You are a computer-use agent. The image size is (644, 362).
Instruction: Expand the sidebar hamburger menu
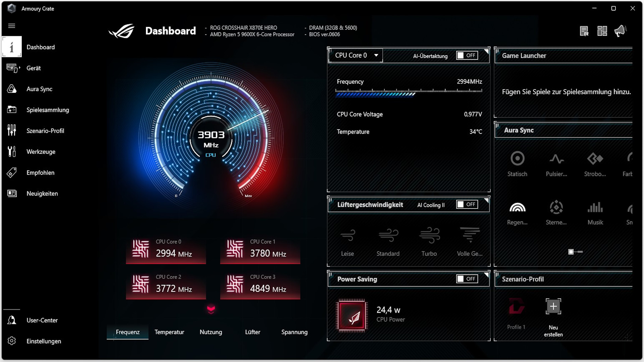pyautogui.click(x=12, y=26)
